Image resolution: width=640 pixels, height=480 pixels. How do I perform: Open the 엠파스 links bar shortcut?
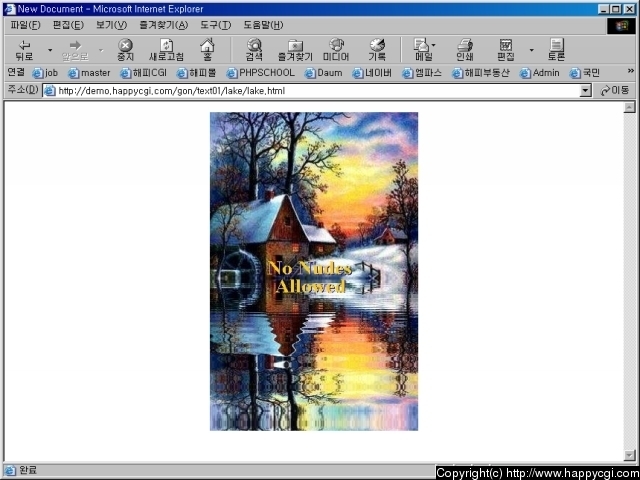(x=422, y=73)
